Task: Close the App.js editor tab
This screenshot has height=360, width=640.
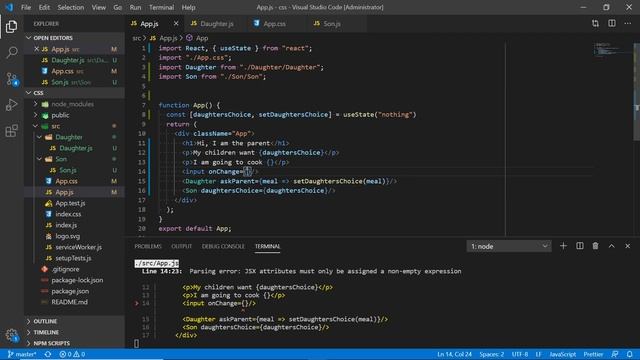Action: coord(176,24)
